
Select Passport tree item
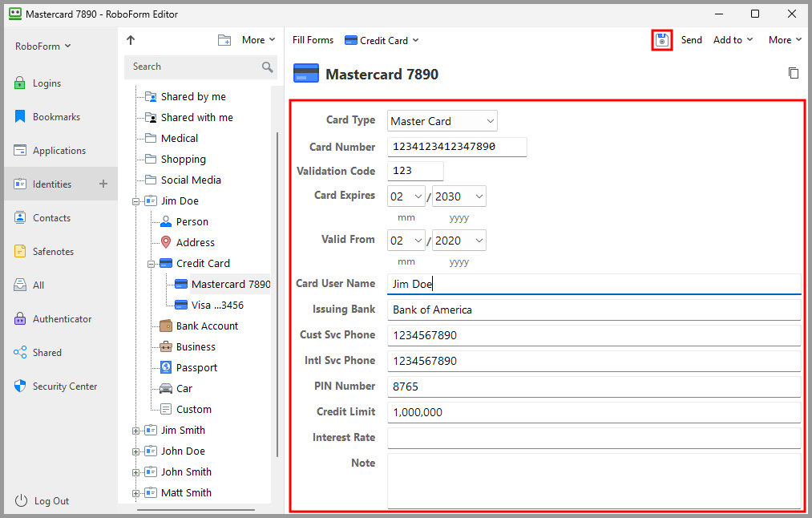pos(188,367)
